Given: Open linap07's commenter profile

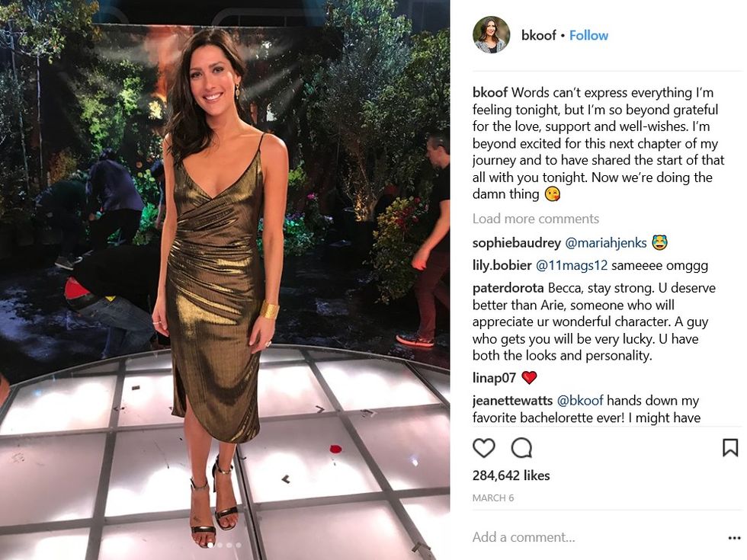Looking at the screenshot, I should (x=494, y=378).
